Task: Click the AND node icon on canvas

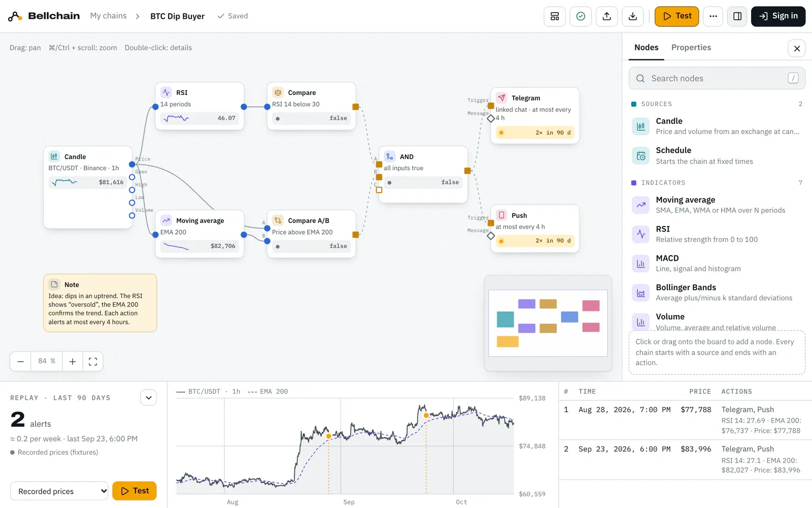Action: click(389, 156)
